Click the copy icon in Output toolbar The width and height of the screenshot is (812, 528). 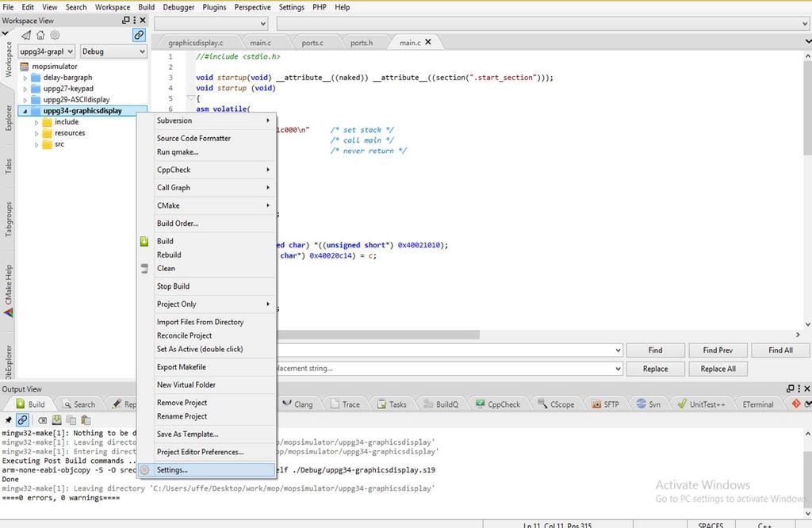pos(71,420)
